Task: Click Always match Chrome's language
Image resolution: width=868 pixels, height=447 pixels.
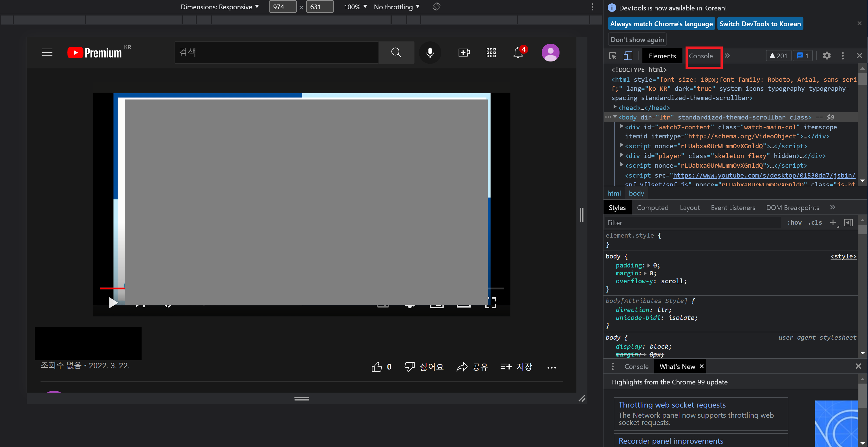Action: 661,24
